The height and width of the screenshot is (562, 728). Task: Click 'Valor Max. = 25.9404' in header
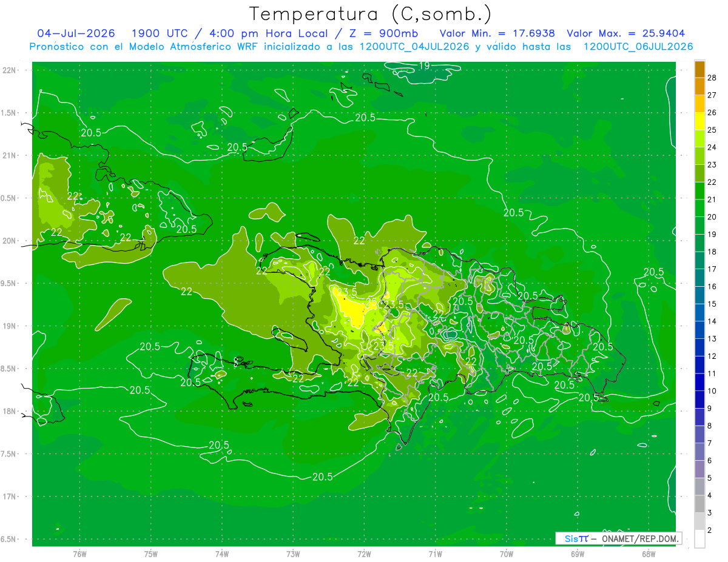click(x=626, y=33)
